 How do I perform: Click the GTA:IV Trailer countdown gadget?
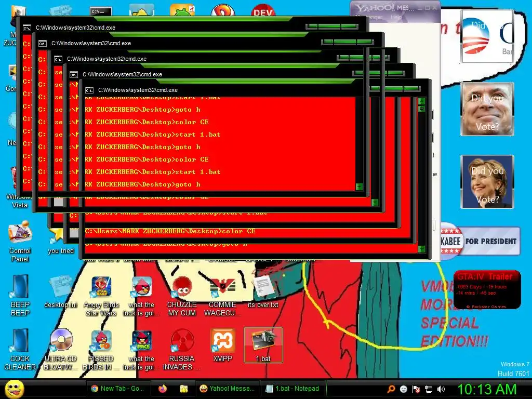click(487, 289)
